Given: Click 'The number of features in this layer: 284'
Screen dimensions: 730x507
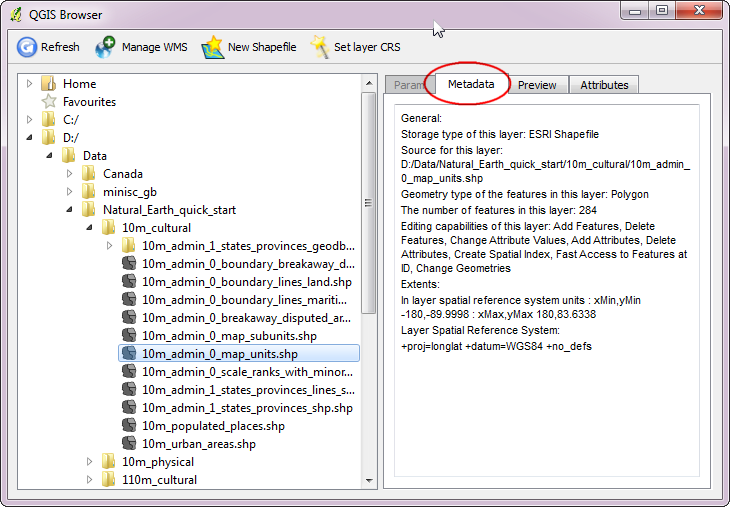Looking at the screenshot, I should pos(499,210).
